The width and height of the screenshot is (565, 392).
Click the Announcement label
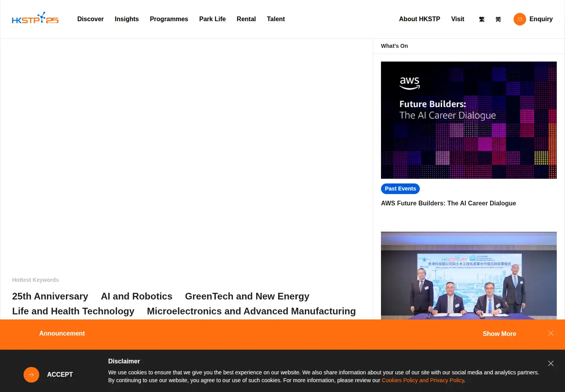[62, 333]
